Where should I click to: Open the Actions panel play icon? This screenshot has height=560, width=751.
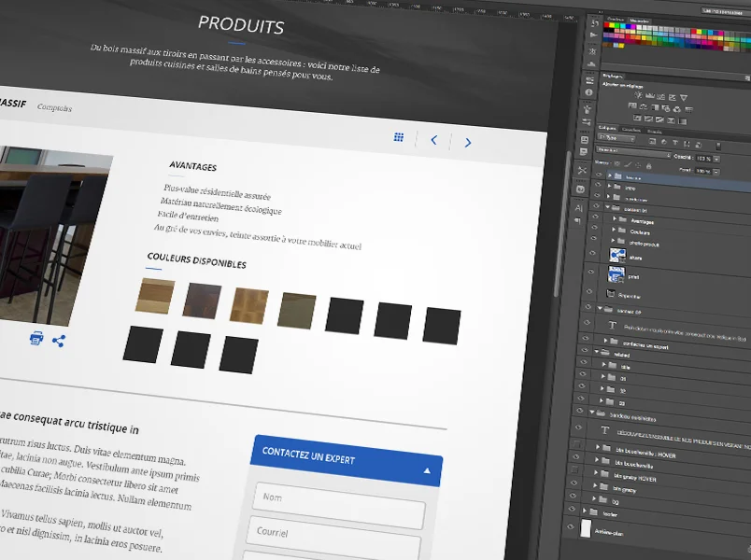tap(594, 35)
